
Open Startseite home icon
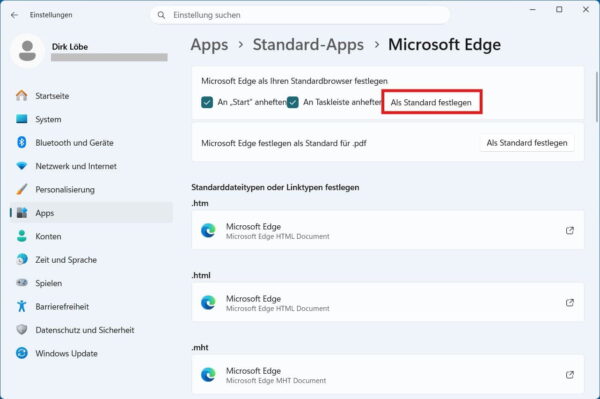coord(22,96)
